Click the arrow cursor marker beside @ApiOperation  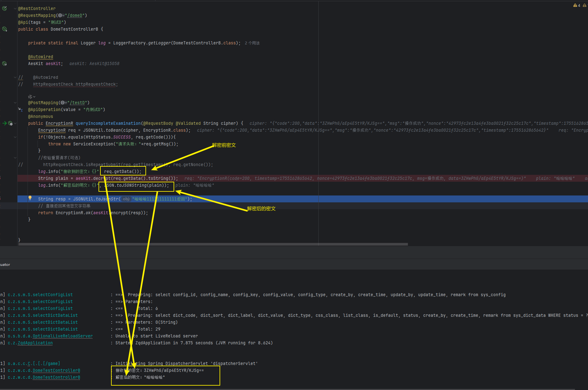pos(20,109)
